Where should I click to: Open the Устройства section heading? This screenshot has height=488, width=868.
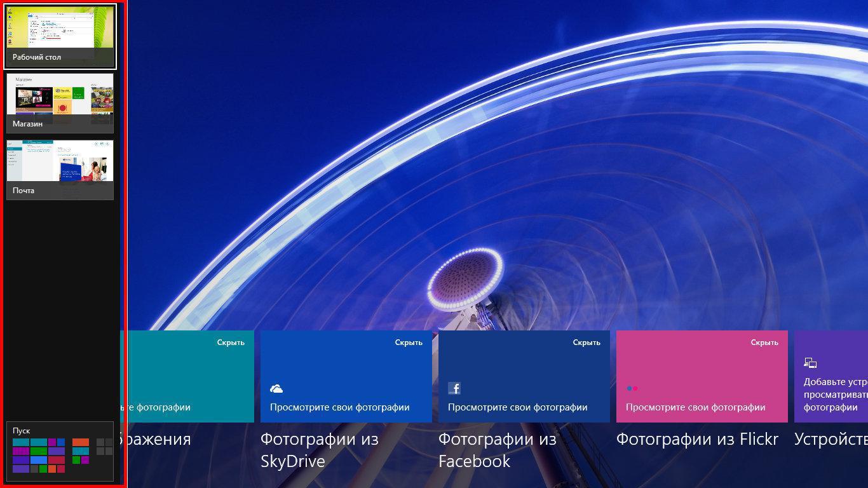click(831, 439)
